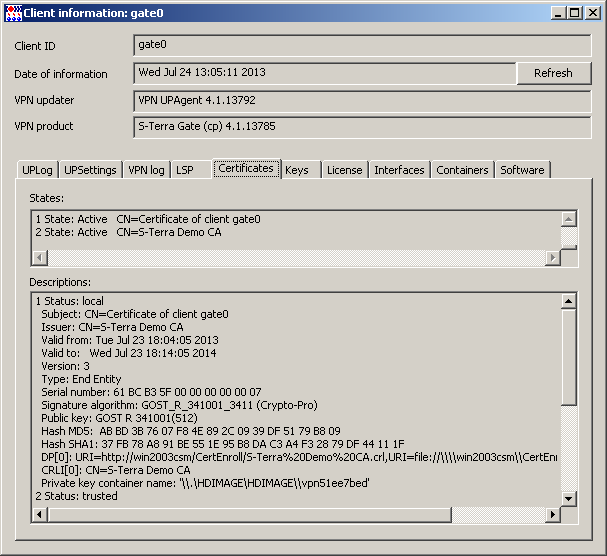Click Descriptions scroll up arrow

click(x=569, y=301)
